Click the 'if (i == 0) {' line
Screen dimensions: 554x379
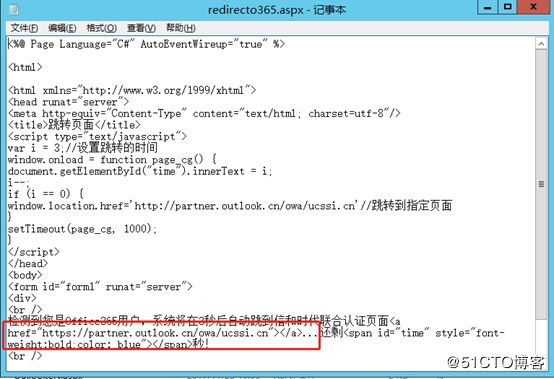click(46, 194)
